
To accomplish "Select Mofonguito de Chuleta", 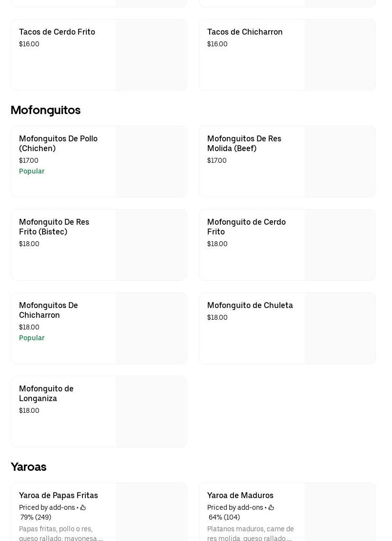I will click(288, 328).
